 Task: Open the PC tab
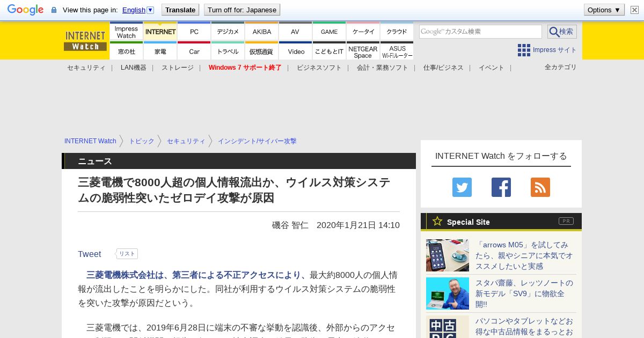(194, 31)
